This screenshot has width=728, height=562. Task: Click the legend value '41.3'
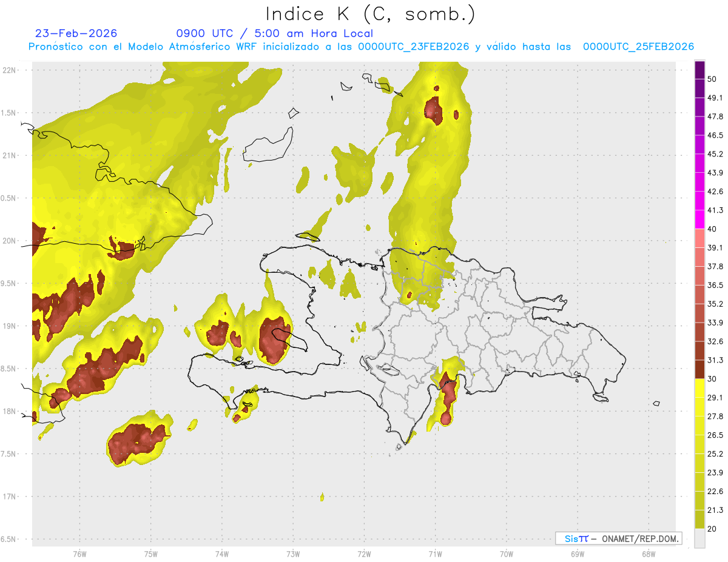click(715, 210)
